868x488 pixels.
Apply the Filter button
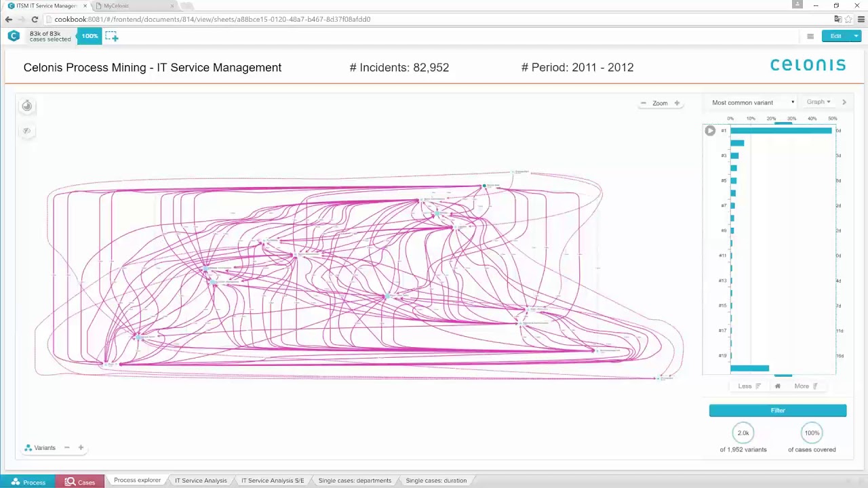778,410
